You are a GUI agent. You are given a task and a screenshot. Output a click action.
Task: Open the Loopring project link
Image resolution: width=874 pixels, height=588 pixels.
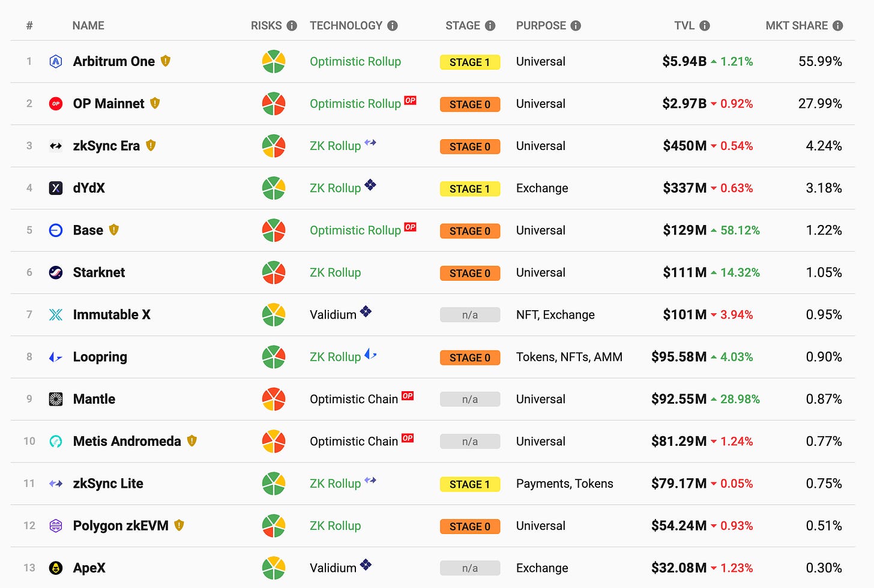click(100, 357)
